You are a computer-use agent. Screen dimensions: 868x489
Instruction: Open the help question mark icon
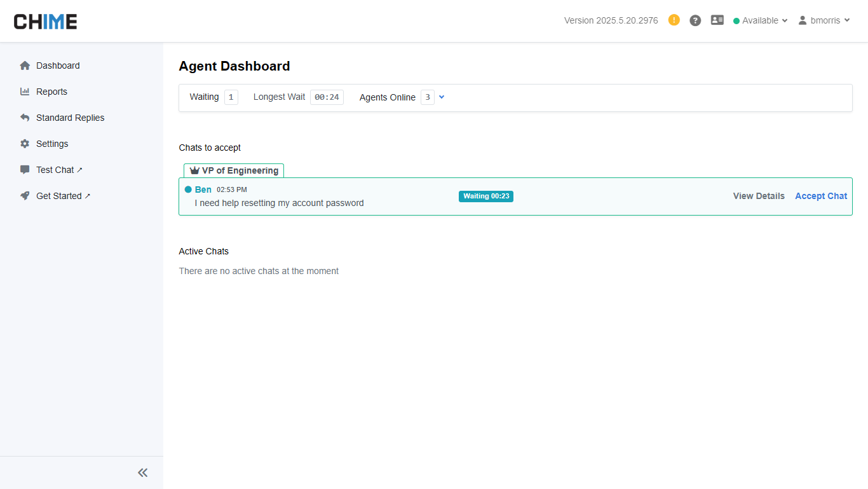pos(695,20)
